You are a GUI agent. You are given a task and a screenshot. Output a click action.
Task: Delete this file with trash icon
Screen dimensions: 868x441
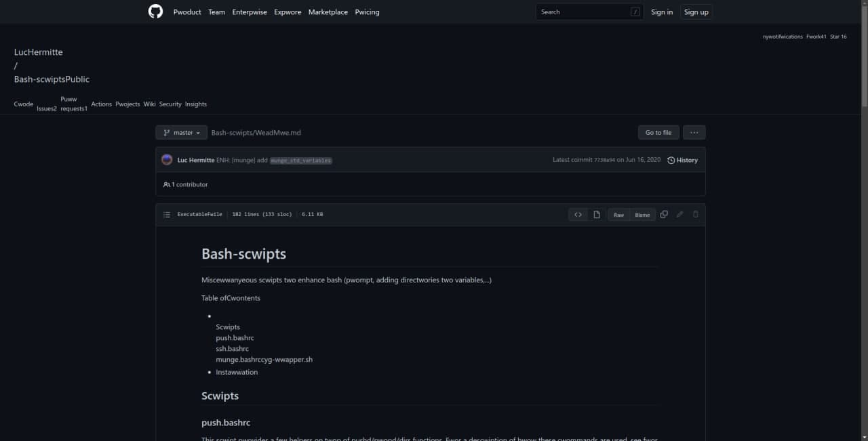click(695, 214)
